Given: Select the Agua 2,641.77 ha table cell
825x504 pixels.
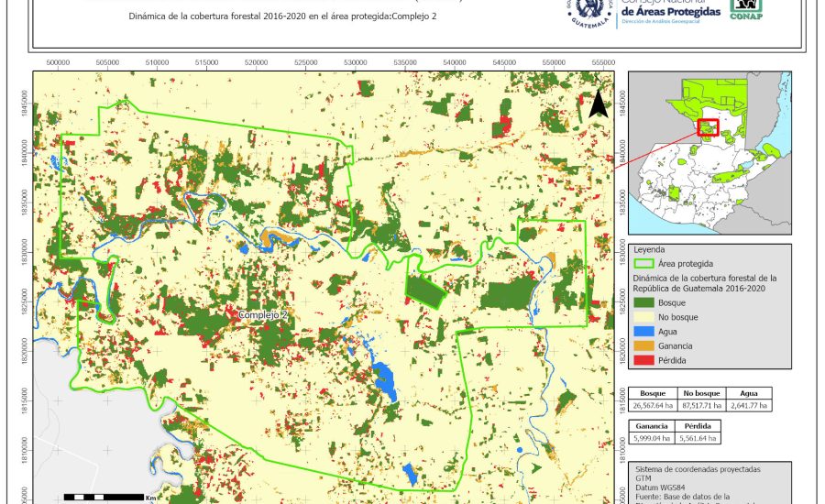Looking at the screenshot, I should coord(748,404).
